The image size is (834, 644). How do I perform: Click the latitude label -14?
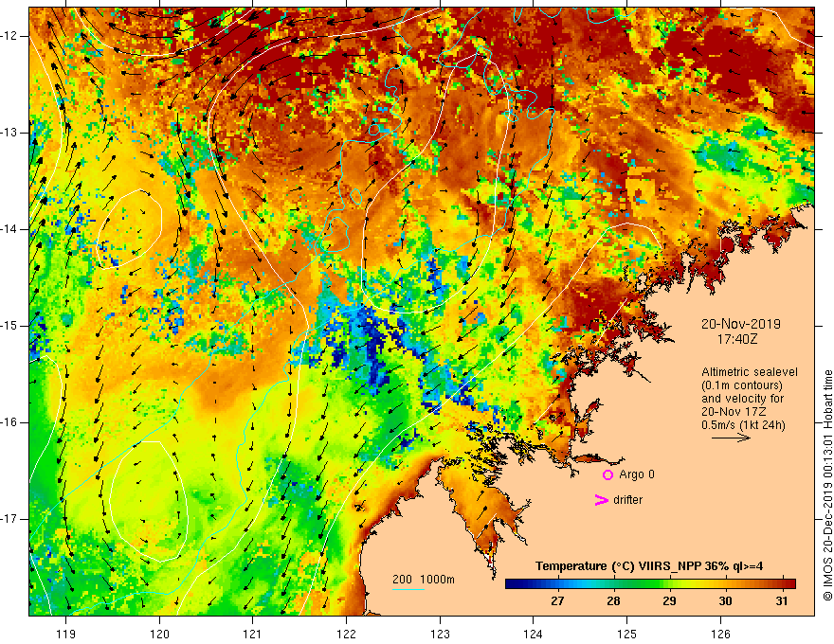[x=9, y=229]
